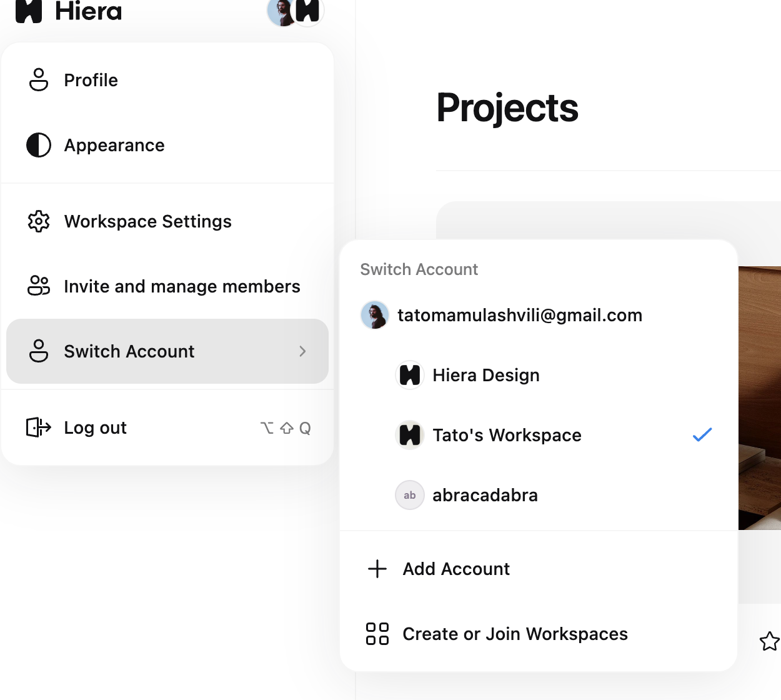
Task: Click the Log out keyboard shortcut hint
Action: click(x=286, y=428)
